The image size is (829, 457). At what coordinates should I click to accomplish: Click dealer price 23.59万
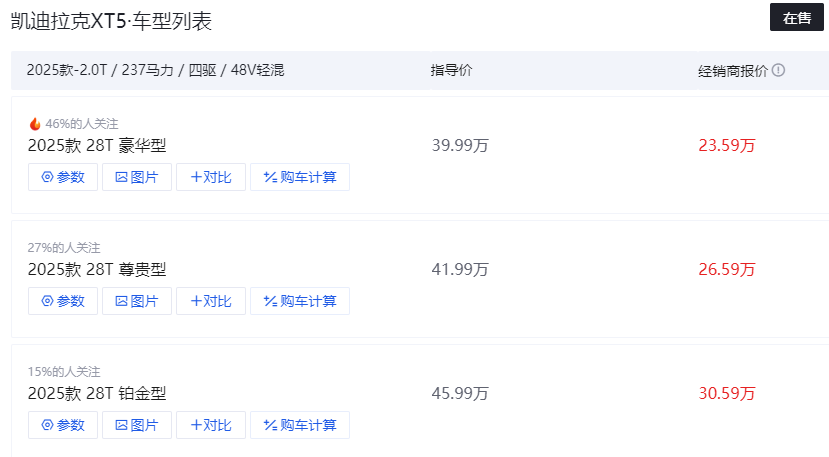[727, 146]
